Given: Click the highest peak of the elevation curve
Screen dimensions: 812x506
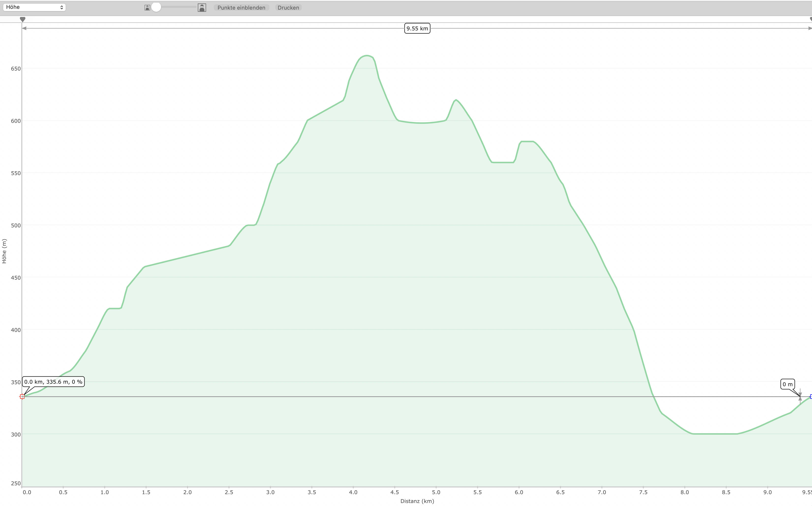Looking at the screenshot, I should pos(367,56).
